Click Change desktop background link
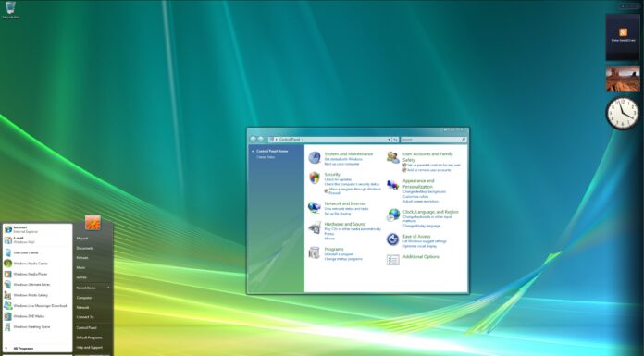The image size is (644, 356). [x=425, y=191]
